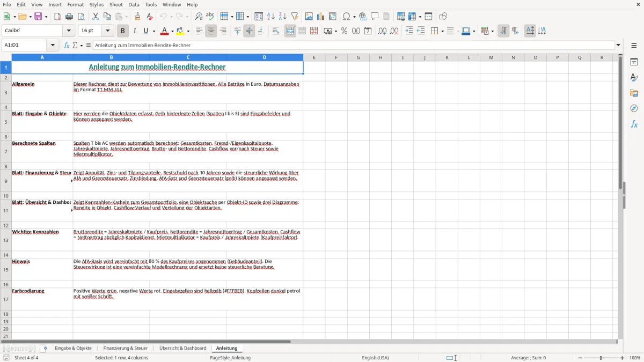Insert a chart via toolbar icon
644x362 pixels.
click(x=321, y=17)
